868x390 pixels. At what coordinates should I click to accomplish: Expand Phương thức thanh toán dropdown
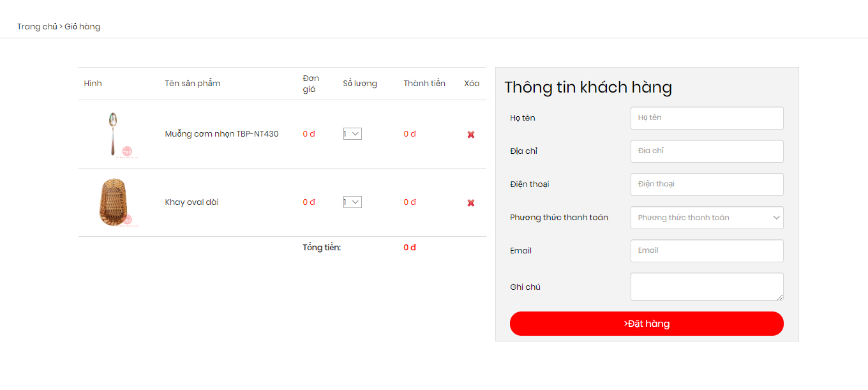coord(707,218)
